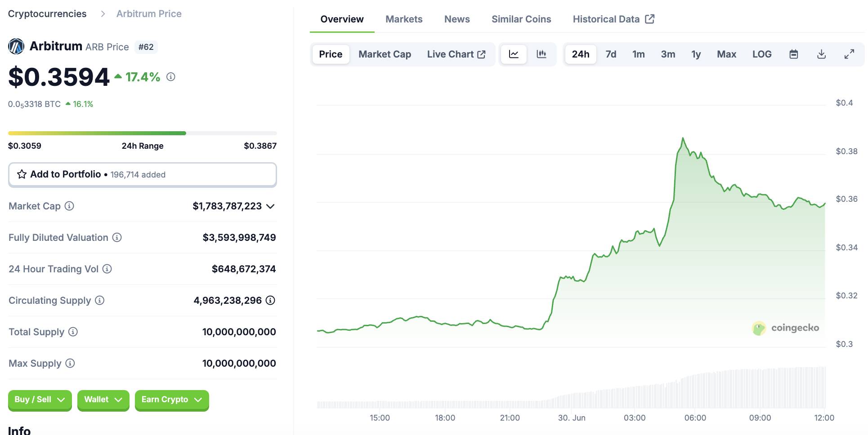Click the $0.3059 range low value
Image resolution: width=868 pixels, height=435 pixels.
click(x=25, y=146)
